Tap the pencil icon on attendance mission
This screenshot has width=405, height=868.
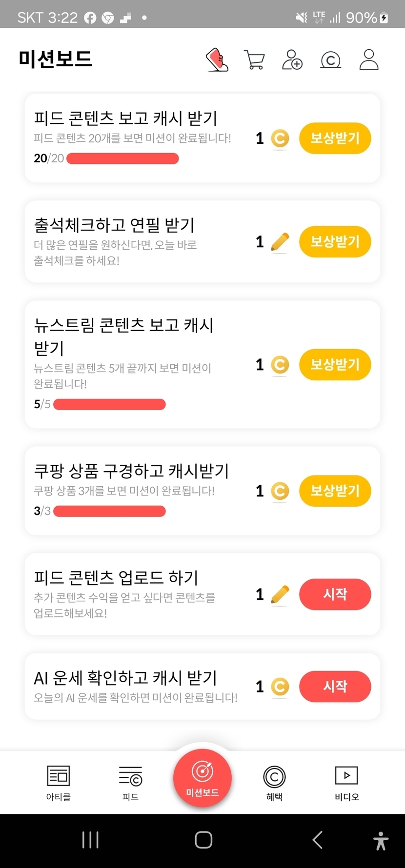click(x=280, y=242)
